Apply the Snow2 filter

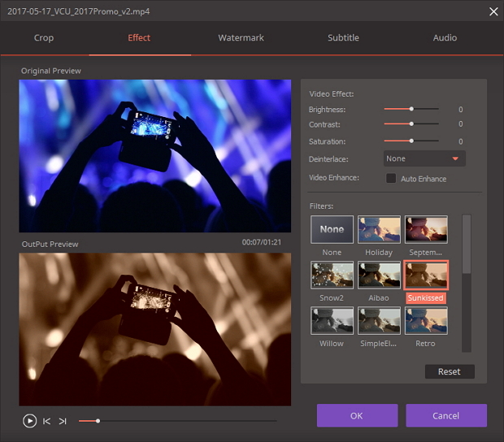[x=332, y=275]
